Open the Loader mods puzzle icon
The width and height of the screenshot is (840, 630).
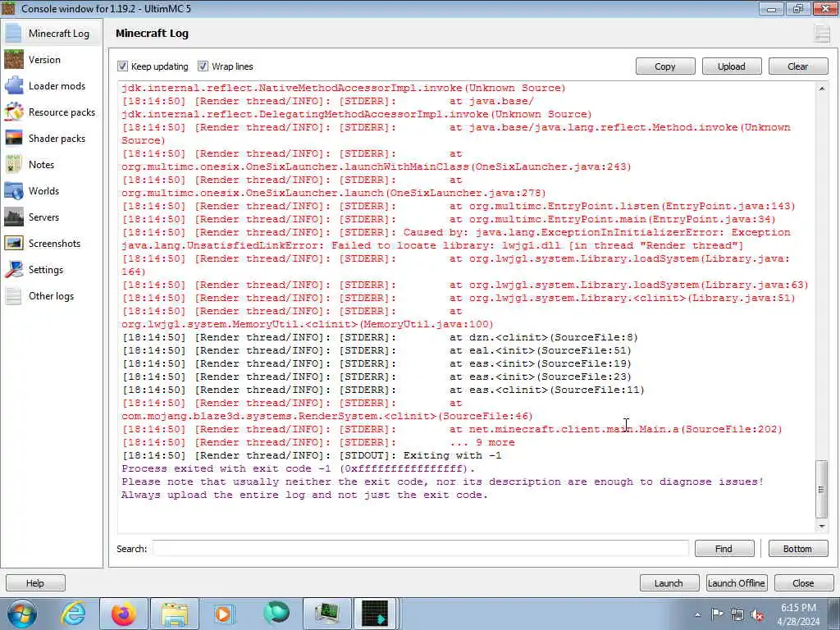14,85
